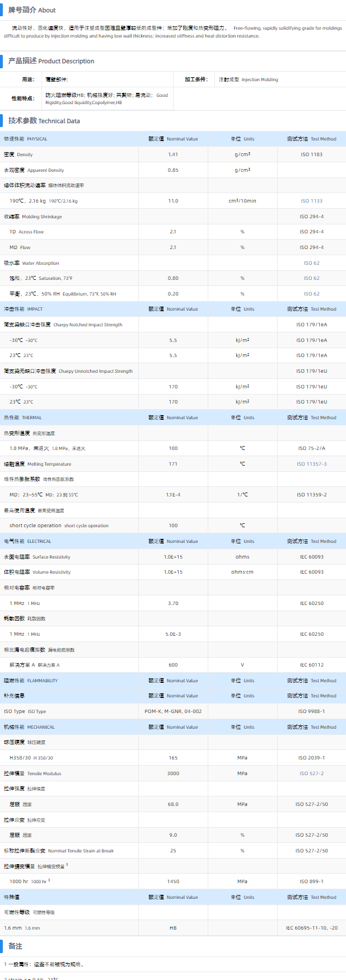Click IEC 60695-11-10, -20 cell
This screenshot has width=346, height=980.
(x=311, y=928)
